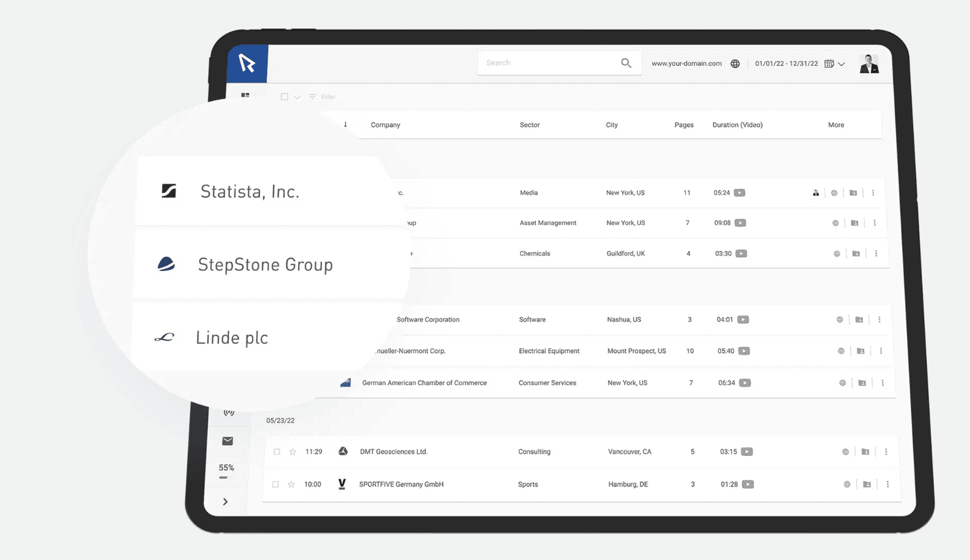
Task: Open SPORTFIVE Germany GmbH company entry
Action: [x=401, y=485]
